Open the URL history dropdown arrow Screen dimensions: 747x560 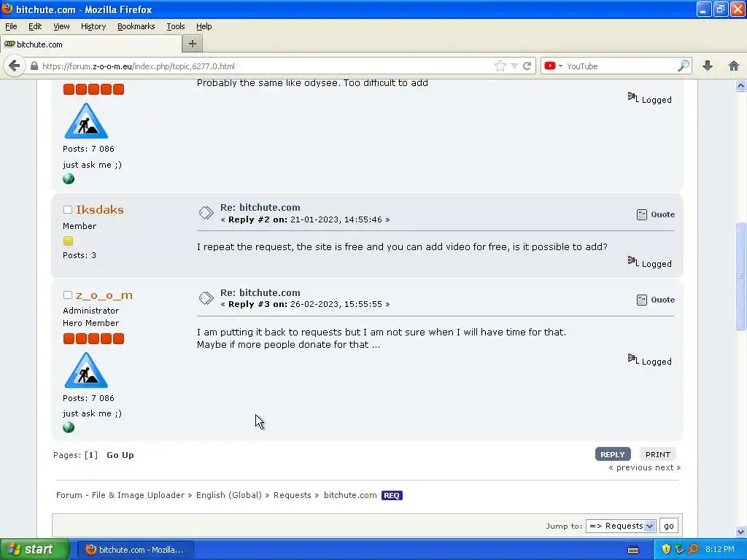514,66
